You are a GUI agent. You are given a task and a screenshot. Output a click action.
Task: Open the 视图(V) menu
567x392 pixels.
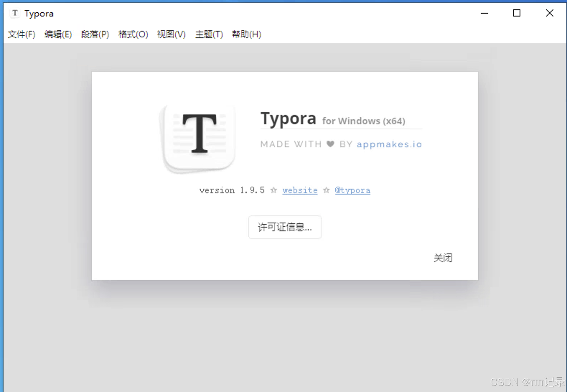[x=171, y=34]
